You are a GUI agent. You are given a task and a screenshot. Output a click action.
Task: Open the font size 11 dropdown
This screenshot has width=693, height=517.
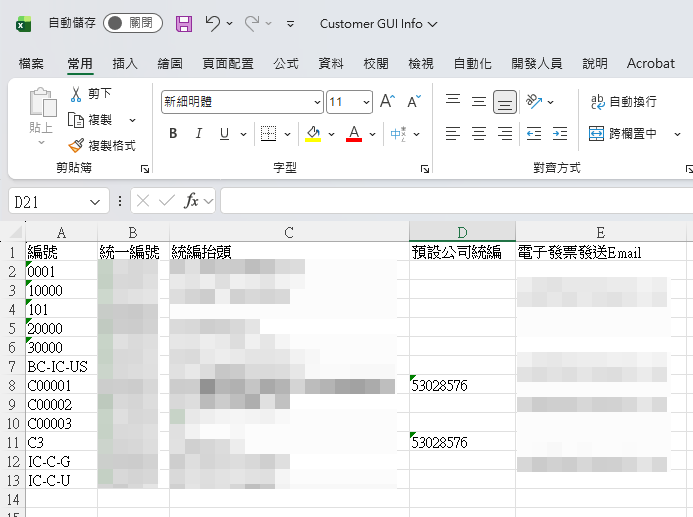pyautogui.click(x=366, y=103)
